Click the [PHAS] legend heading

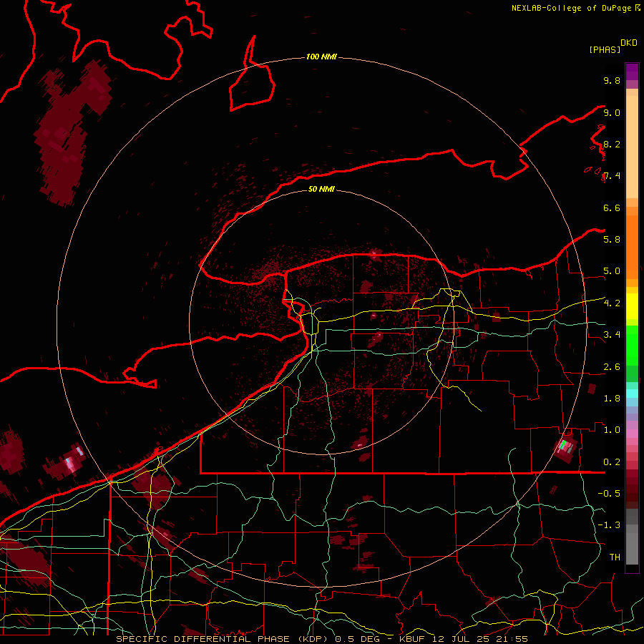tap(605, 50)
